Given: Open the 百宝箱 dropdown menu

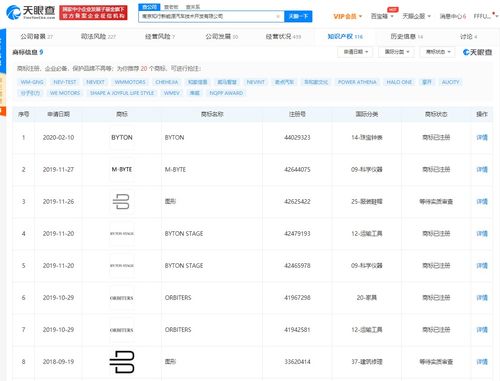Looking at the screenshot, I should 382,16.
